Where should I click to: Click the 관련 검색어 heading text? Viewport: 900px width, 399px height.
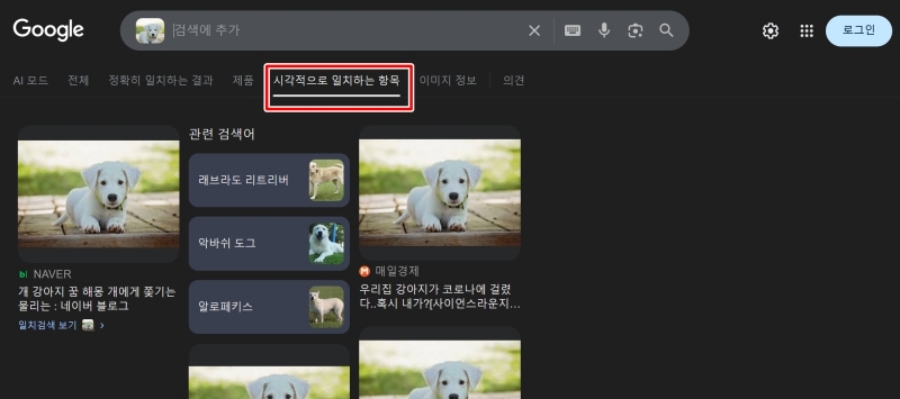pos(222,134)
